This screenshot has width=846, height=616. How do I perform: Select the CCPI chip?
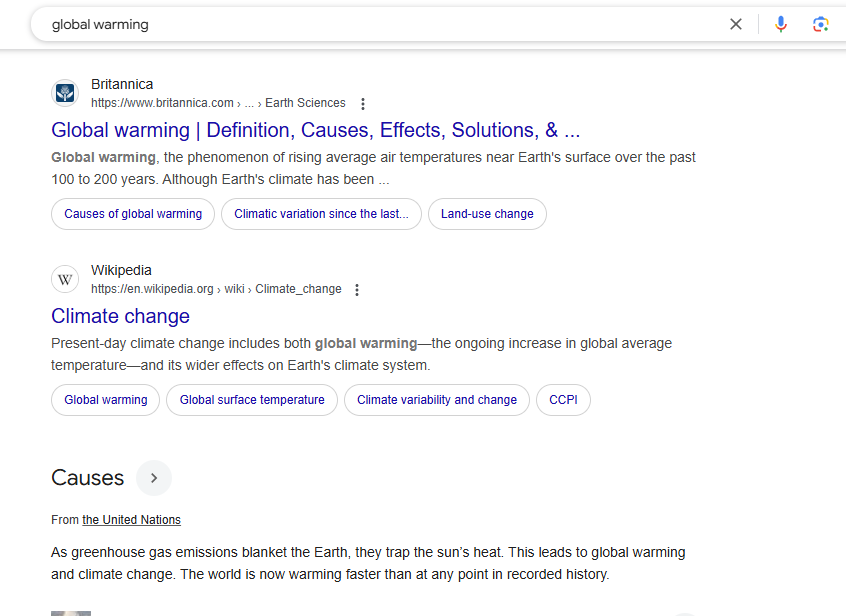(563, 400)
